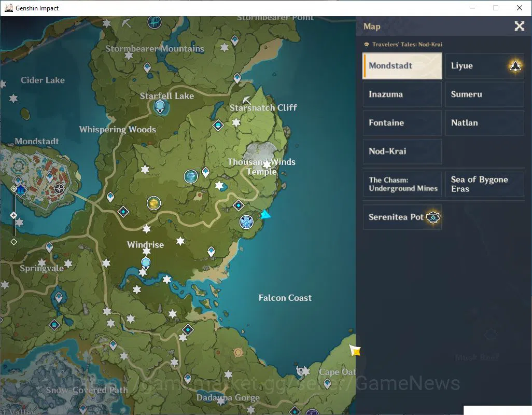Click the waypoint next to Thousand Winds Temple domain

[x=206, y=172]
